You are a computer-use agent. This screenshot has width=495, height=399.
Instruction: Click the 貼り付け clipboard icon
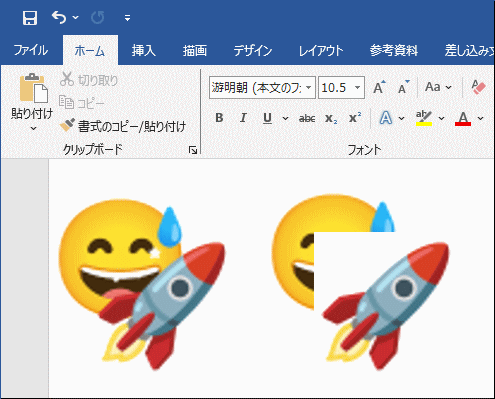tap(33, 88)
